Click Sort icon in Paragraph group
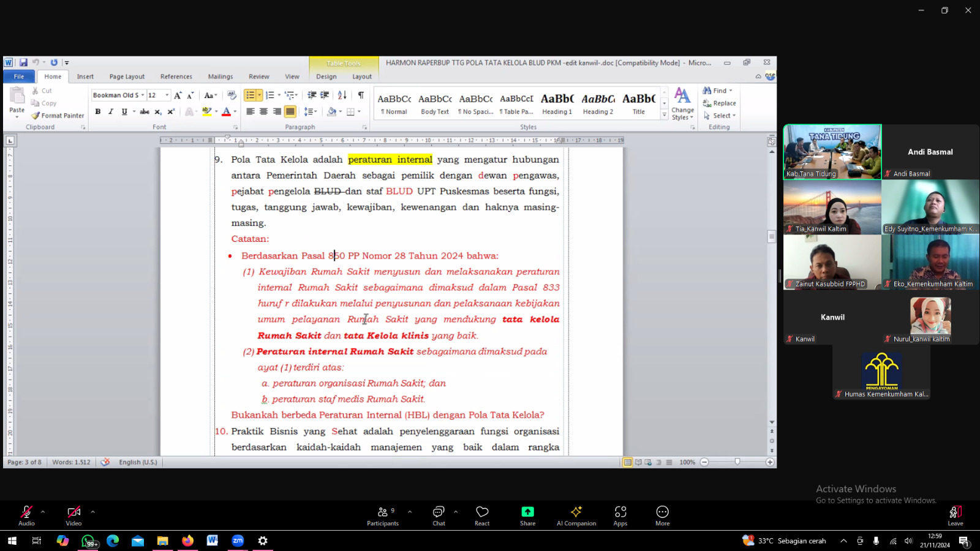980x551 pixels. click(x=342, y=95)
